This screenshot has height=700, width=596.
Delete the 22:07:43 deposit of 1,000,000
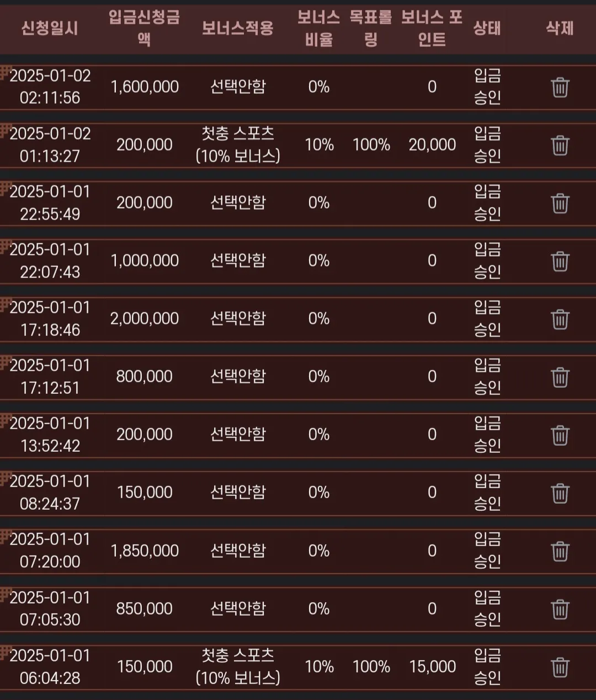click(560, 261)
